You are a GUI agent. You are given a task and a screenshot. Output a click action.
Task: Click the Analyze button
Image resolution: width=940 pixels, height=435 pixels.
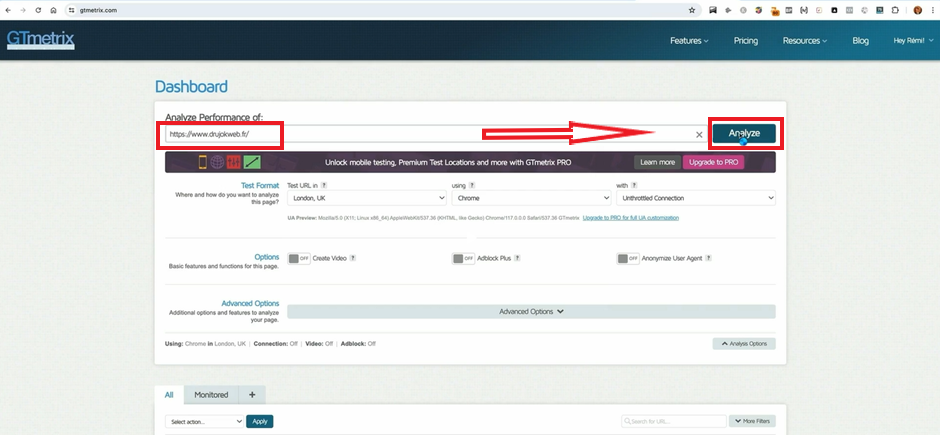click(744, 134)
